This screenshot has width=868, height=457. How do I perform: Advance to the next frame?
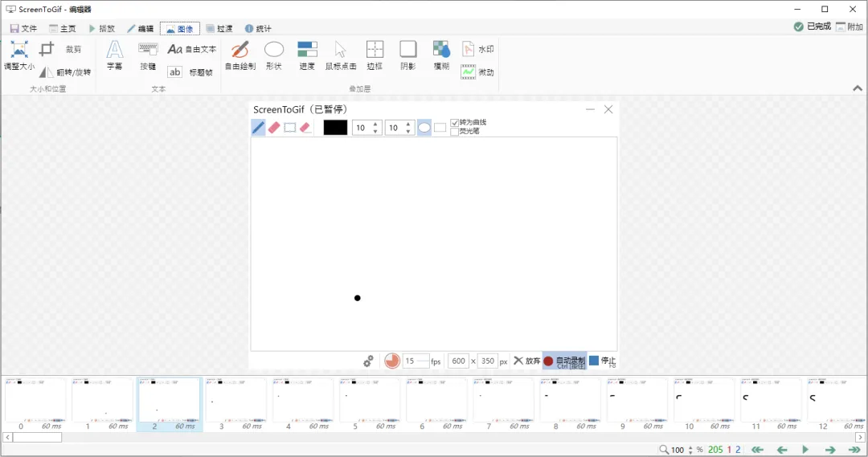pyautogui.click(x=829, y=450)
